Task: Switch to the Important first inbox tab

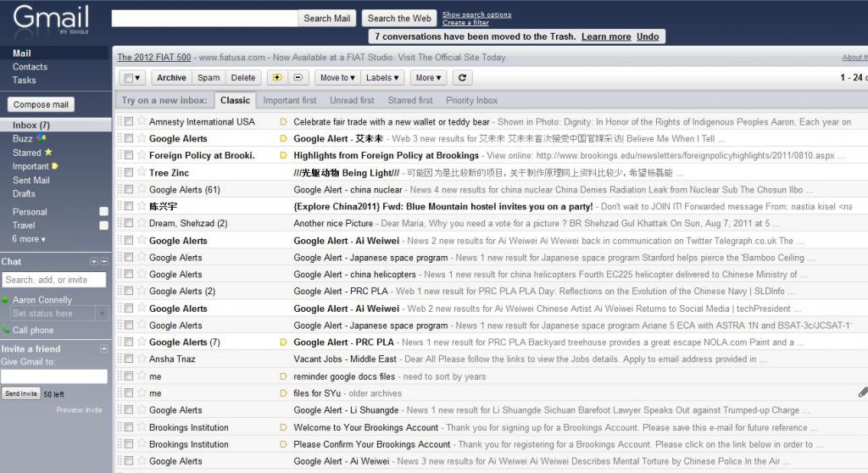Action: coord(290,100)
